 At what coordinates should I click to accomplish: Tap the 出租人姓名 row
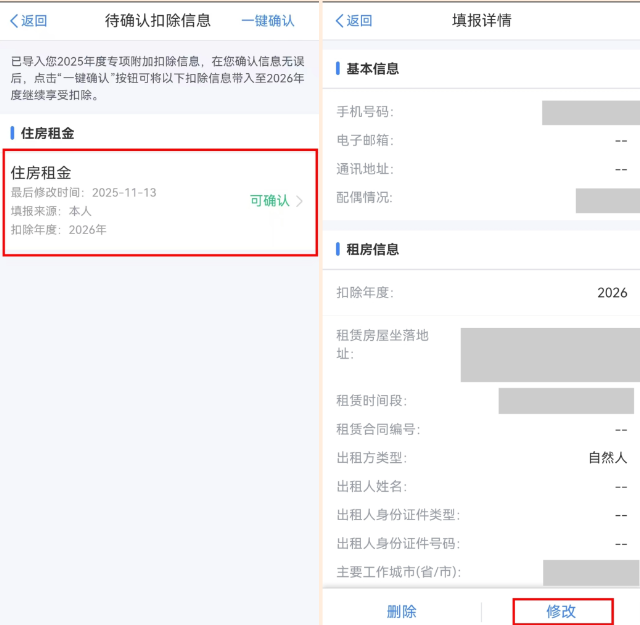pos(482,486)
